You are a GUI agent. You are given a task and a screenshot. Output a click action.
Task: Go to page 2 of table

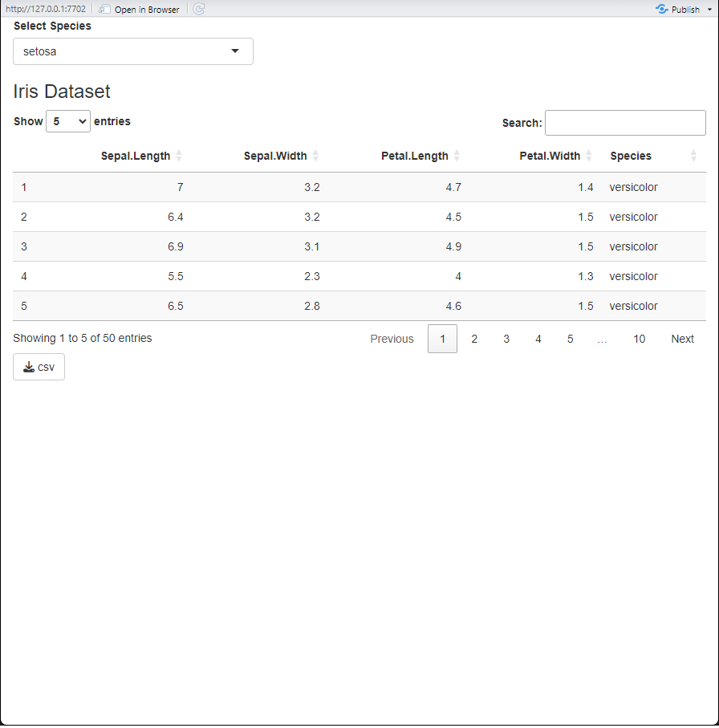474,339
